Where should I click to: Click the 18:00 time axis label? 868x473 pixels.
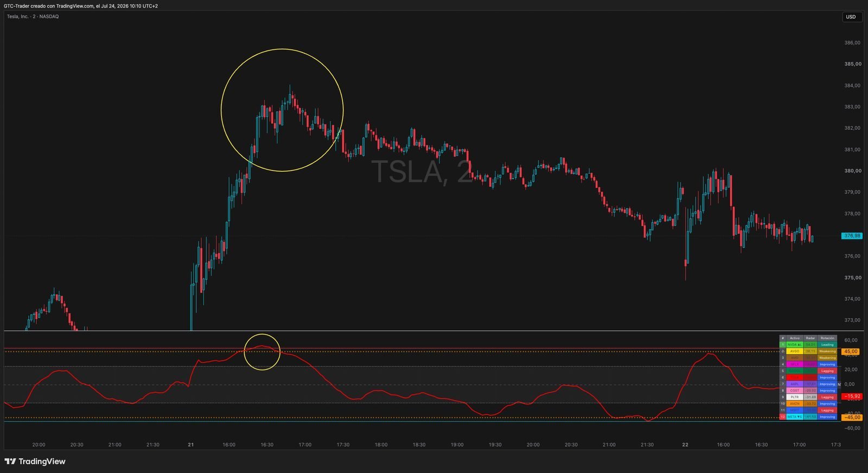381,445
